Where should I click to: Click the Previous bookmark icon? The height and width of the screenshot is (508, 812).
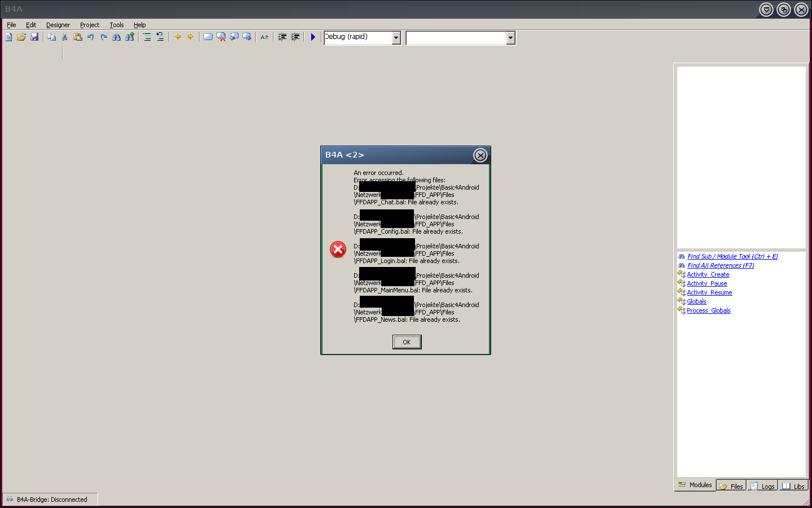pos(234,37)
